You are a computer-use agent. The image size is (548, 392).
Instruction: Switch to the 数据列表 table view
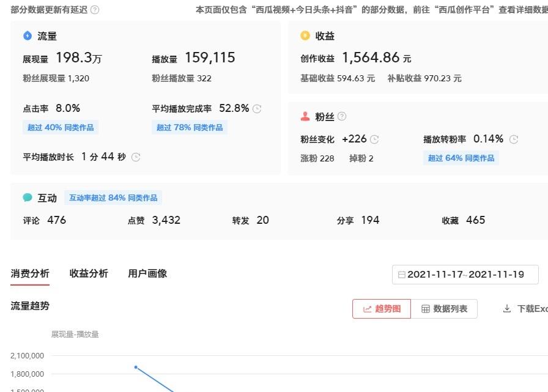pos(444,309)
